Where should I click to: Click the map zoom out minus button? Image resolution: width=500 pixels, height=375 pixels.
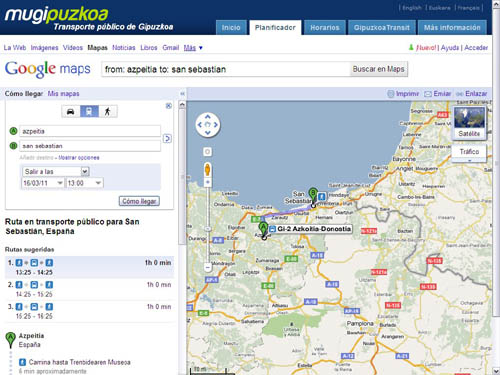pyautogui.click(x=208, y=267)
